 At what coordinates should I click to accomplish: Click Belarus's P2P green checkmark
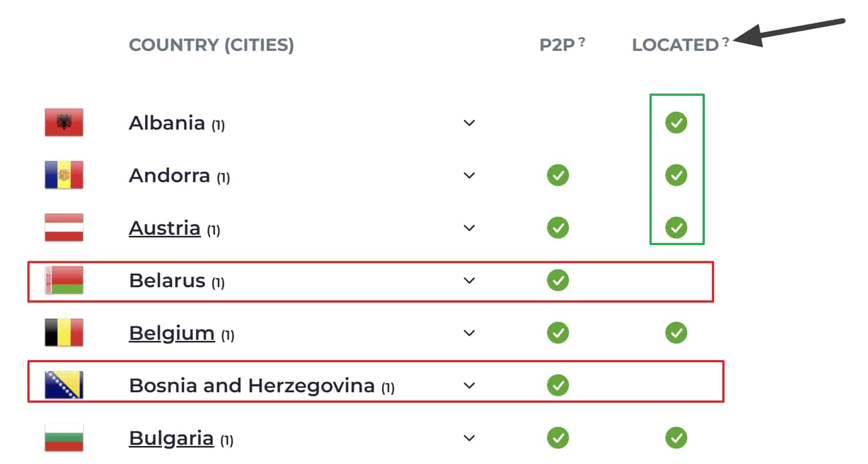tap(558, 280)
